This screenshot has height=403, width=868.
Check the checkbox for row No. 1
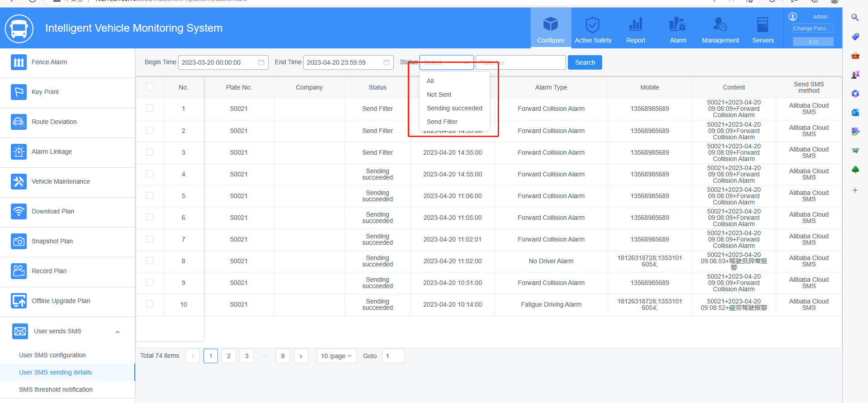pos(150,109)
